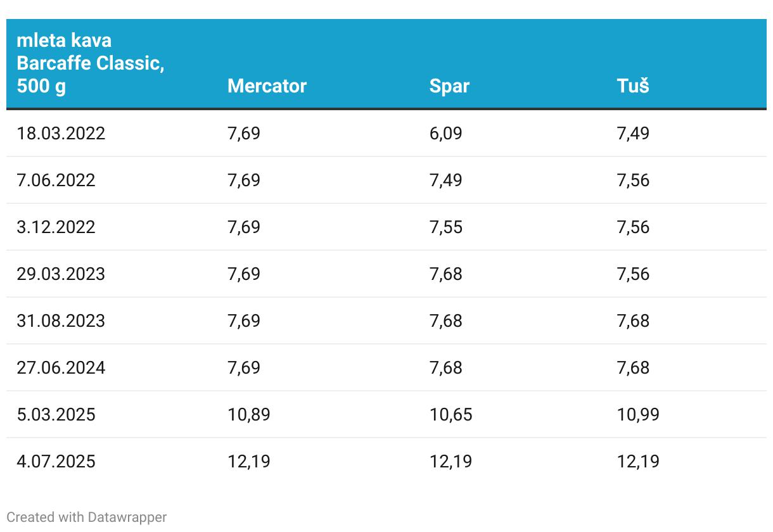Select the 4.07.2025 date cell
This screenshot has width=773, height=532.
(56, 462)
